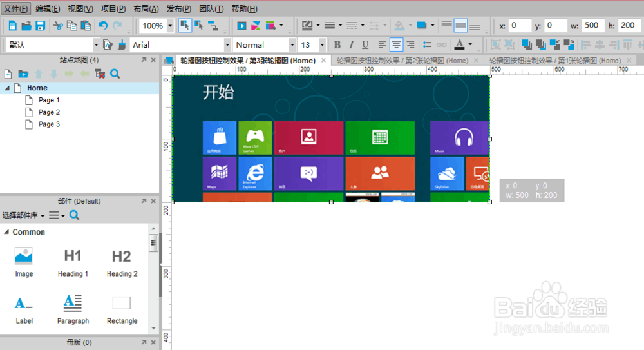The height and width of the screenshot is (350, 644).
Task: Toggle select-contained mode arrow tool
Action: pos(199,26)
